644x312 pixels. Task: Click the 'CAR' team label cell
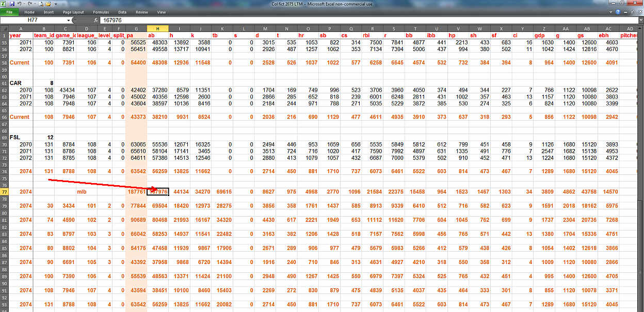[x=21, y=83]
